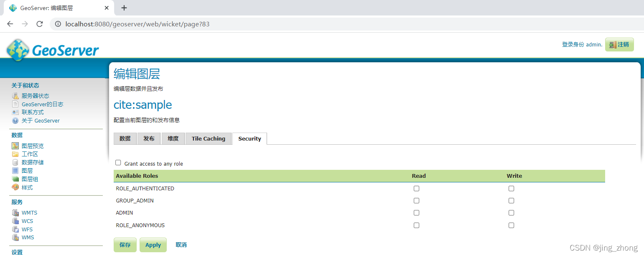The image size is (644, 256).
Task: Click the layer groups icon
Action: point(15,179)
